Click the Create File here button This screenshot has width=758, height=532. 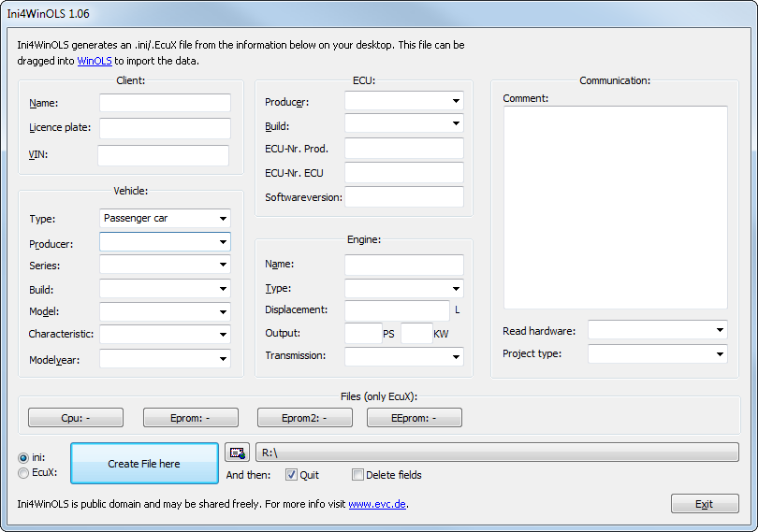144,464
